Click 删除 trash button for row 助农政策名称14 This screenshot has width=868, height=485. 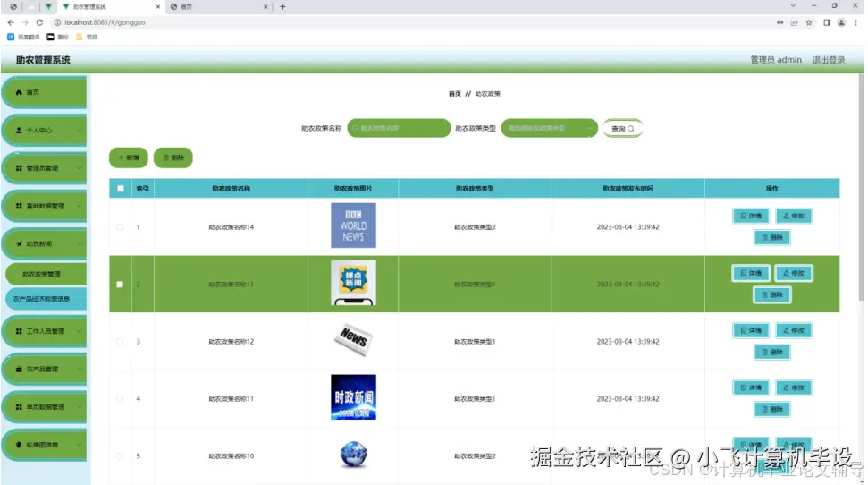coord(772,237)
